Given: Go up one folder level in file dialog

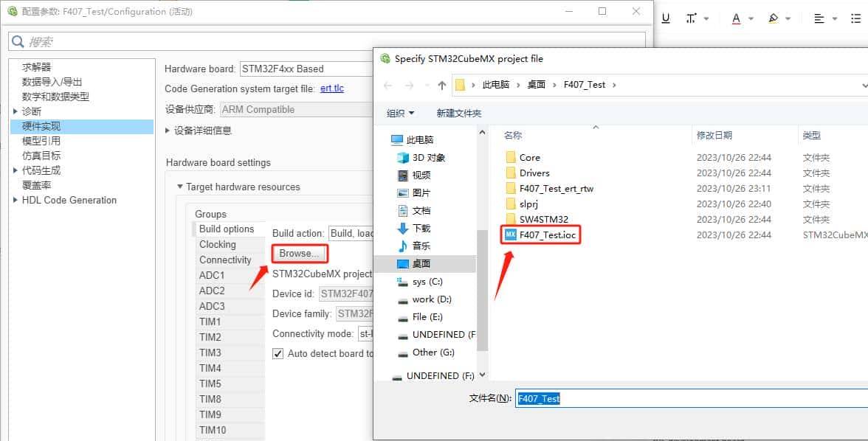Looking at the screenshot, I should [x=441, y=85].
